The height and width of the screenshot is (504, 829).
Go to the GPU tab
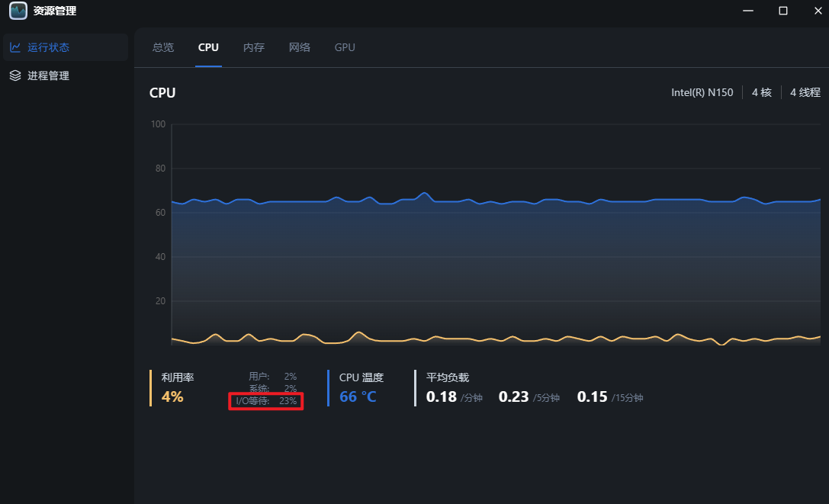pos(345,47)
